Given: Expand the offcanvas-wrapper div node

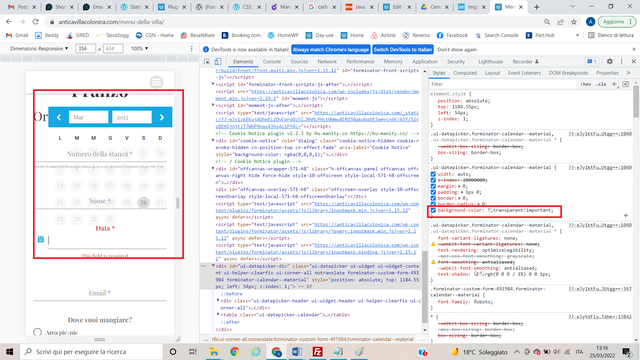Looking at the screenshot, I should (x=213, y=168).
